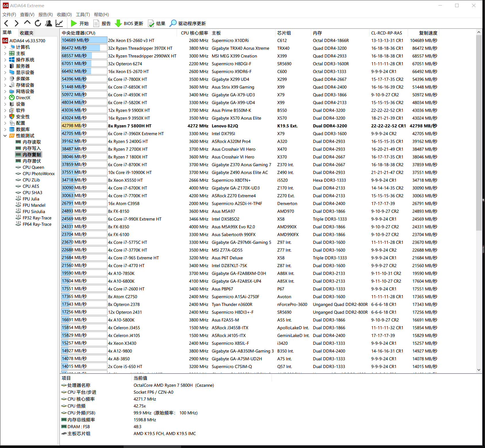Click the Forward navigation arrow
485x448 pixels.
[x=17, y=23]
